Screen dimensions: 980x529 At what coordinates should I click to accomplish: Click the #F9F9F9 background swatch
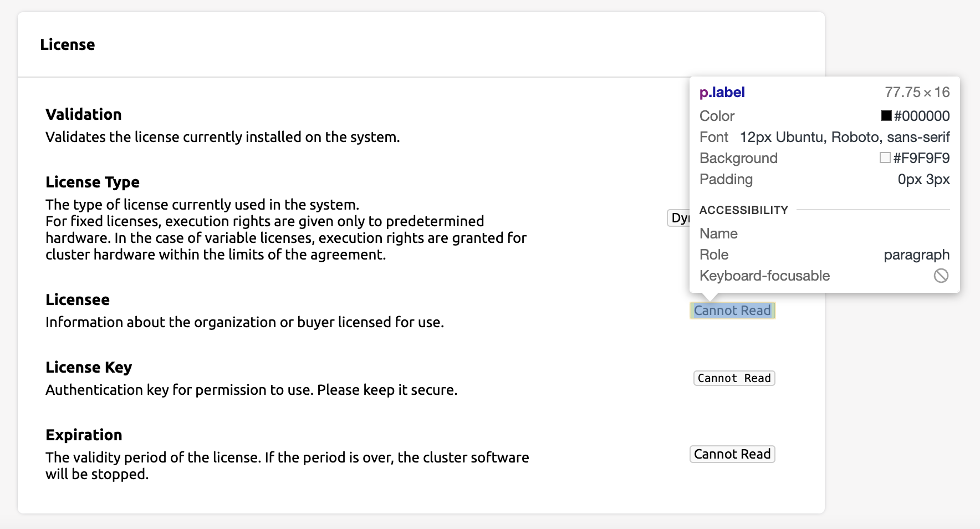(x=884, y=158)
